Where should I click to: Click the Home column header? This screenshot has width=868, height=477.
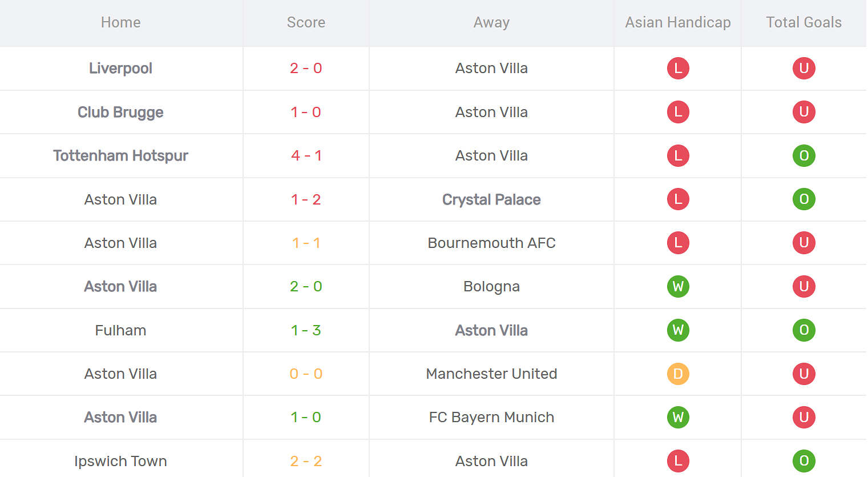(120, 22)
